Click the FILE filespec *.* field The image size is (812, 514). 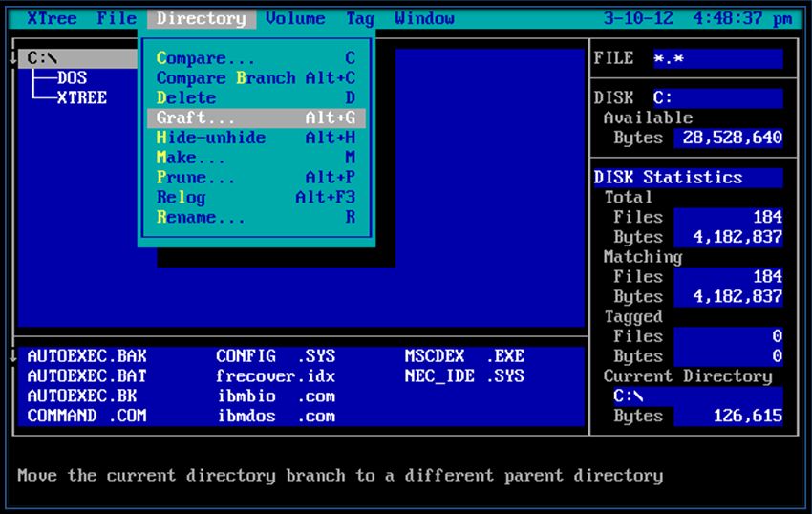[x=717, y=58]
